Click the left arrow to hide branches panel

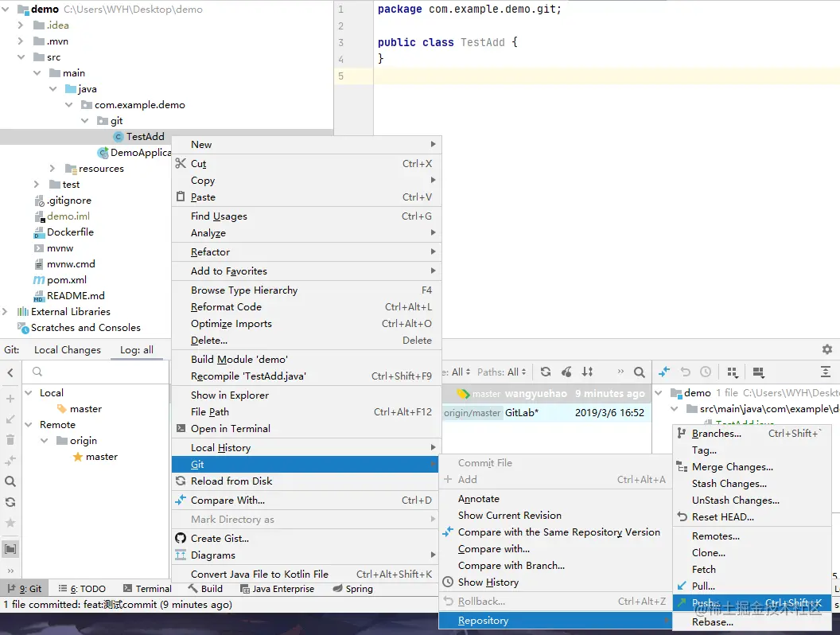coord(10,372)
